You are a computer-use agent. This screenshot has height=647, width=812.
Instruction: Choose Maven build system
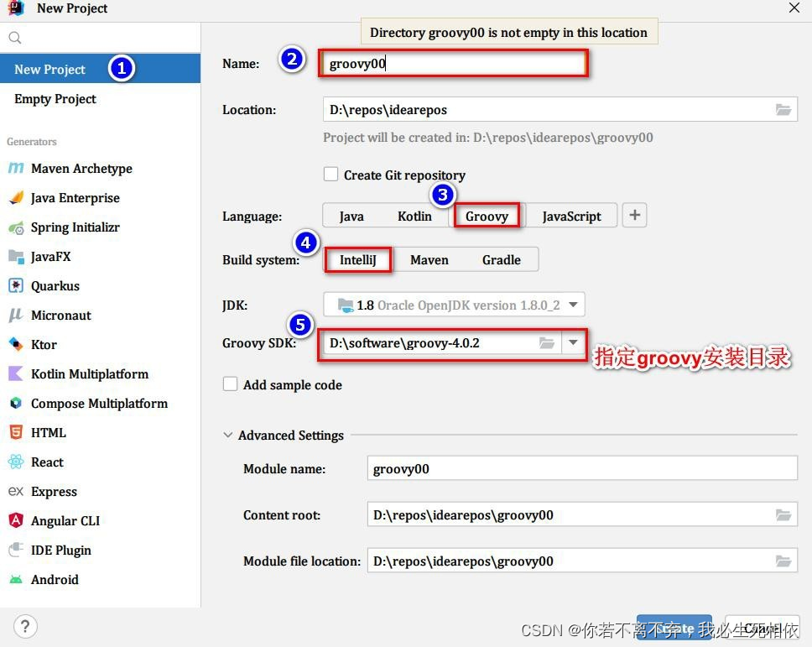429,259
